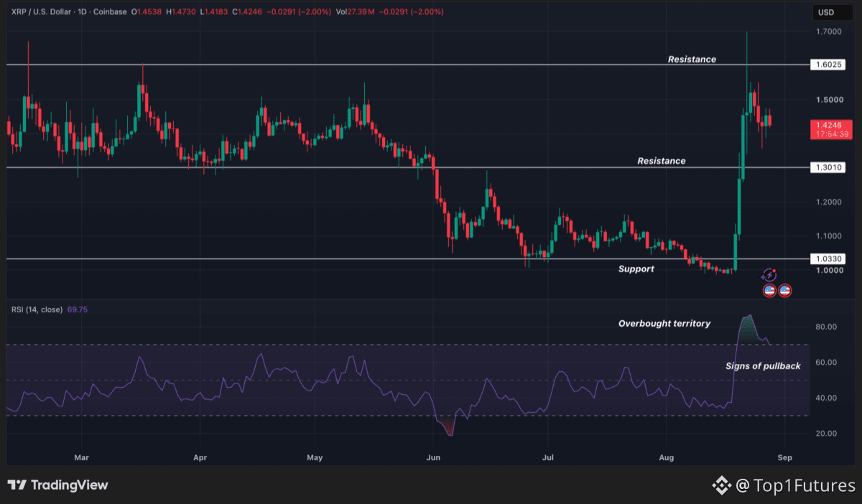Click the TradingView logo
Screen dimensions: 862x504
[x=58, y=485]
